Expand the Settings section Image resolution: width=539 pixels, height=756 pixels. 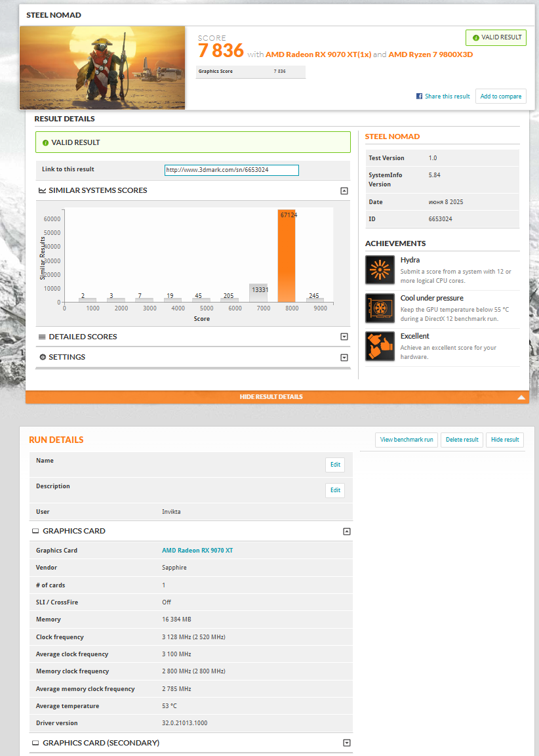click(344, 358)
